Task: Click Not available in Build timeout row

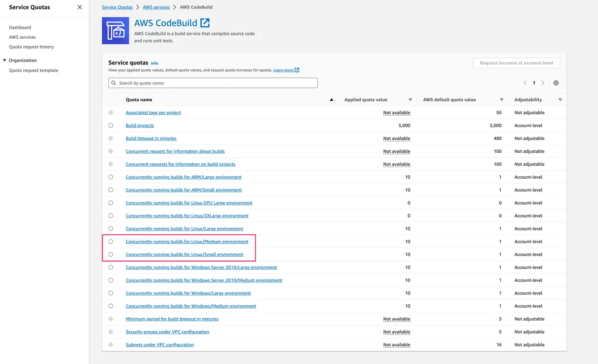Action: point(397,139)
